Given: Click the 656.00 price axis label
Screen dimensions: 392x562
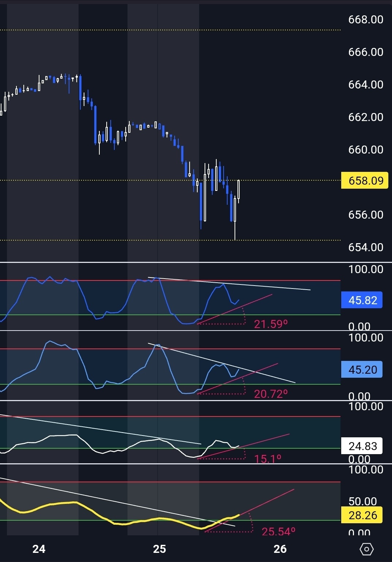Looking at the screenshot, I should pyautogui.click(x=366, y=215).
